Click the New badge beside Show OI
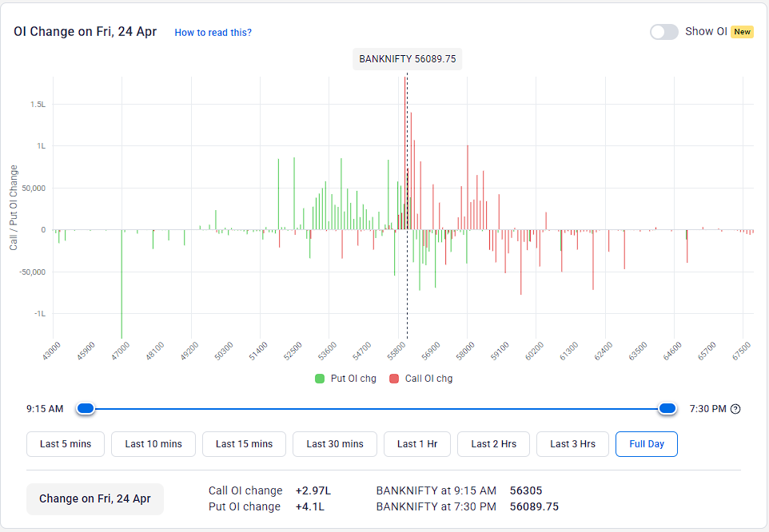 pyautogui.click(x=743, y=31)
